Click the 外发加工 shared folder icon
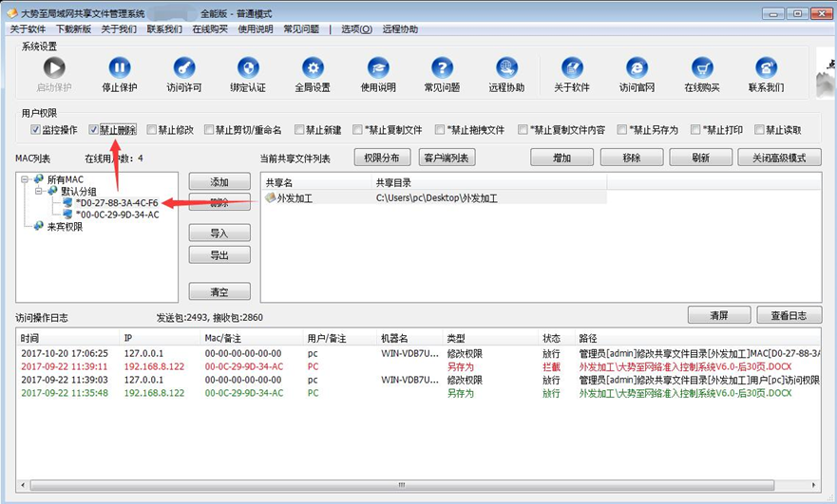This screenshot has width=837, height=504. click(270, 197)
